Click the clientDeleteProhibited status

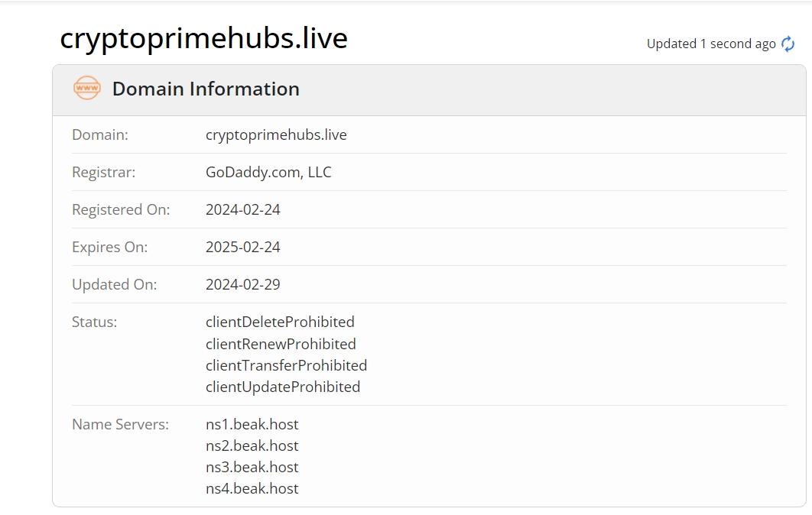tap(280, 322)
